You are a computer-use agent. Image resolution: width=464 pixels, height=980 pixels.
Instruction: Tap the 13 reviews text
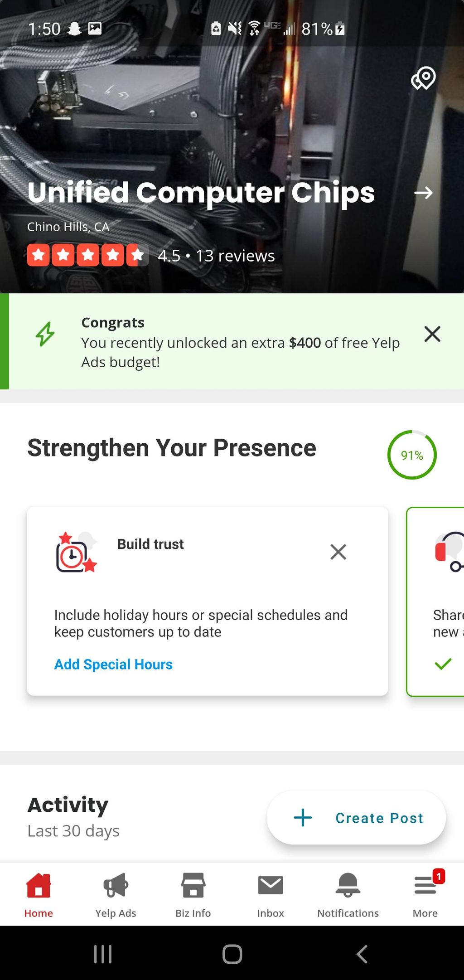pos(235,256)
